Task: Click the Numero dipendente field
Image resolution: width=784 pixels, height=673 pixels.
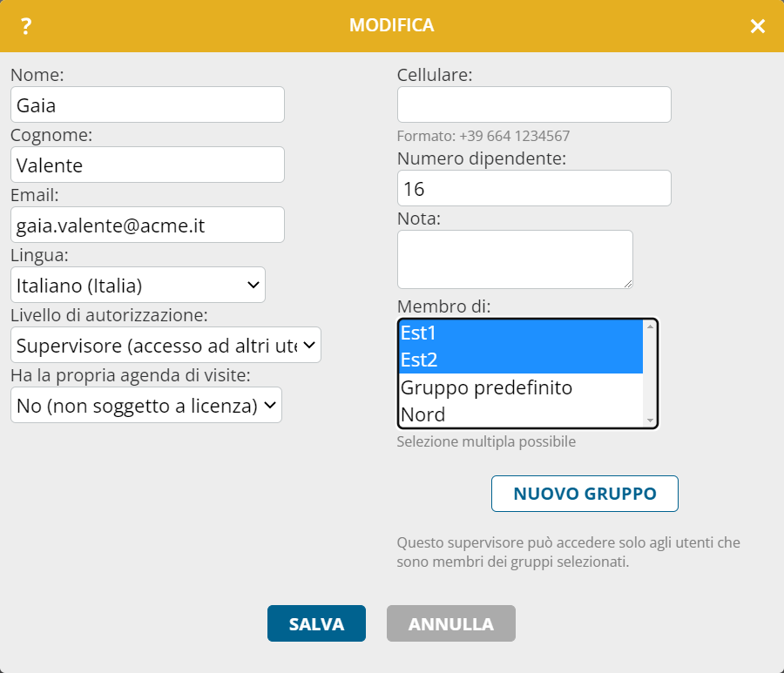Action: pos(534,188)
